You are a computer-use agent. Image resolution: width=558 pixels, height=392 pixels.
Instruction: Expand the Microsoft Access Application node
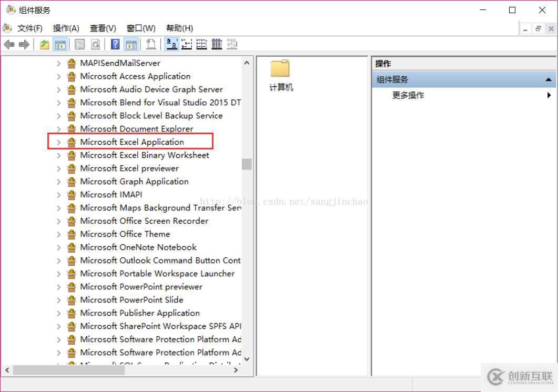[59, 76]
